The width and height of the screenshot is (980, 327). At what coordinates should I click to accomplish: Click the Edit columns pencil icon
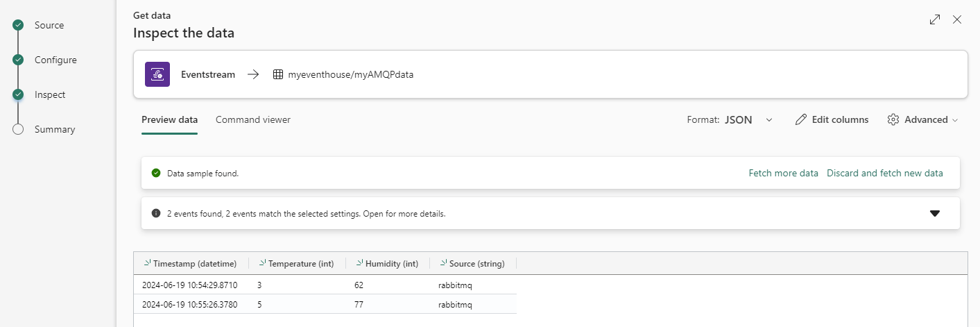(801, 119)
